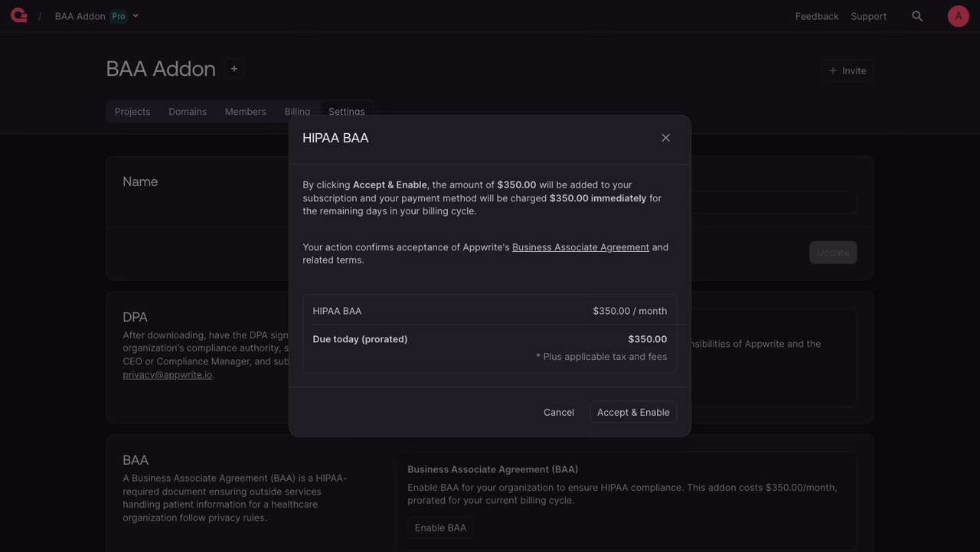Switch to the Billing tab

click(297, 112)
